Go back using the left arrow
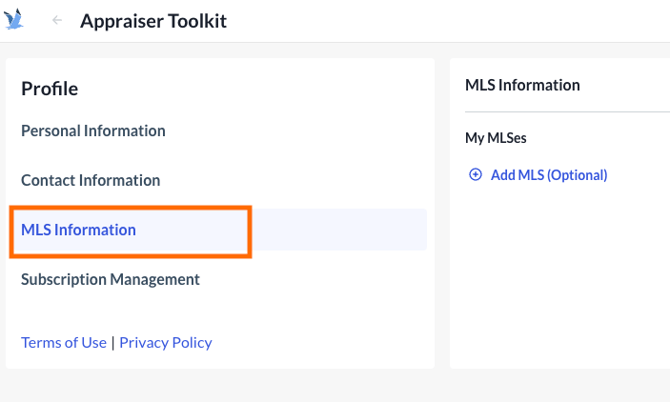 57,21
